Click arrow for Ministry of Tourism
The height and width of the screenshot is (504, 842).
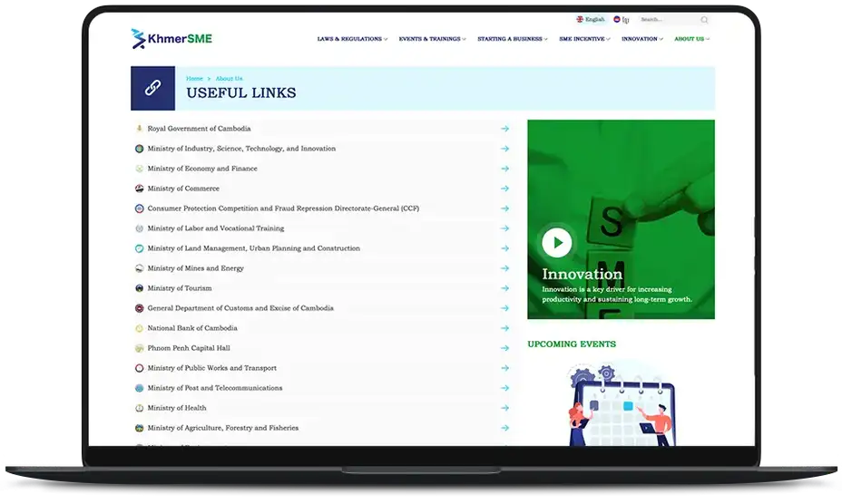click(504, 288)
